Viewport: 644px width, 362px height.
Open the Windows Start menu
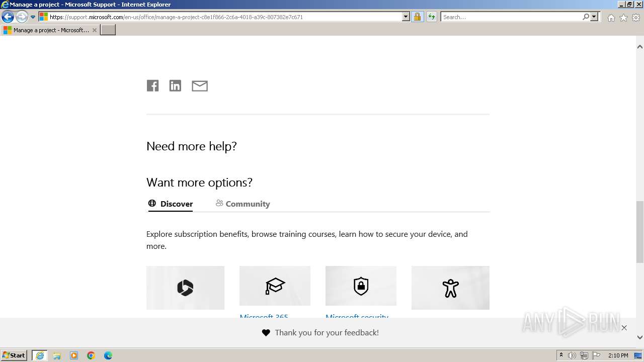tap(14, 355)
